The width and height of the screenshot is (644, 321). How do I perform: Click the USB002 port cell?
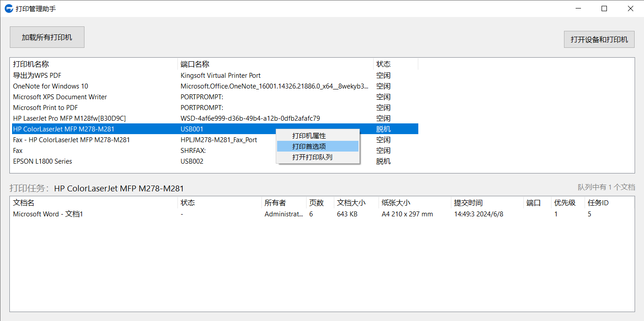pos(192,161)
